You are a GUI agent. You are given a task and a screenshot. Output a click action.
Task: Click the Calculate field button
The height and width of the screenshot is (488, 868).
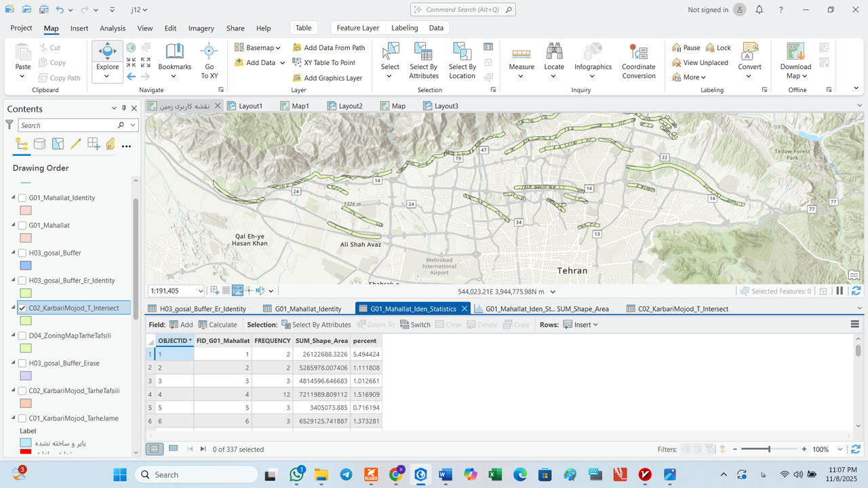tap(217, 325)
